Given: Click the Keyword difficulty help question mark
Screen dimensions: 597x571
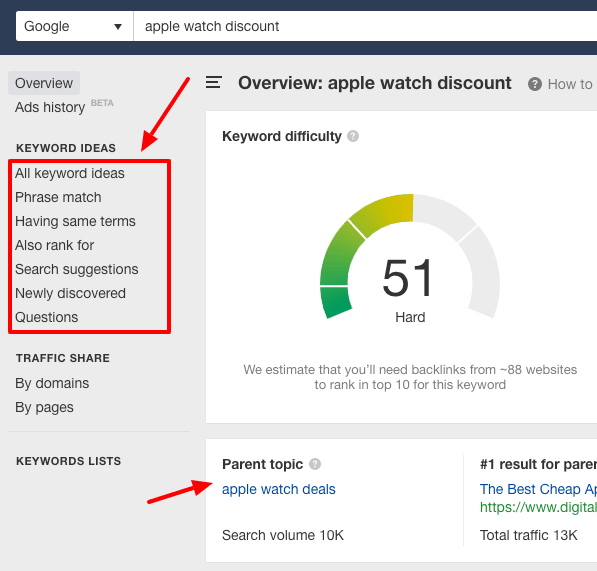Looking at the screenshot, I should 353,136.
